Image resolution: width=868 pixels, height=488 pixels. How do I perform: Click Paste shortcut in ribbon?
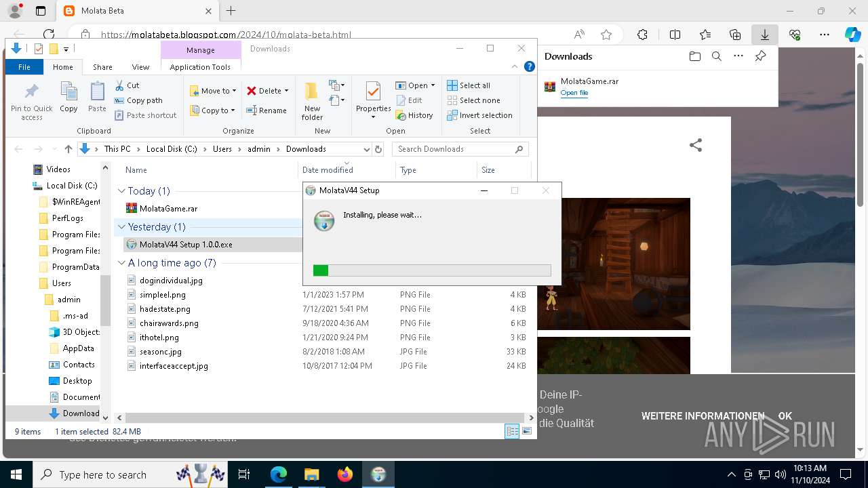click(145, 115)
